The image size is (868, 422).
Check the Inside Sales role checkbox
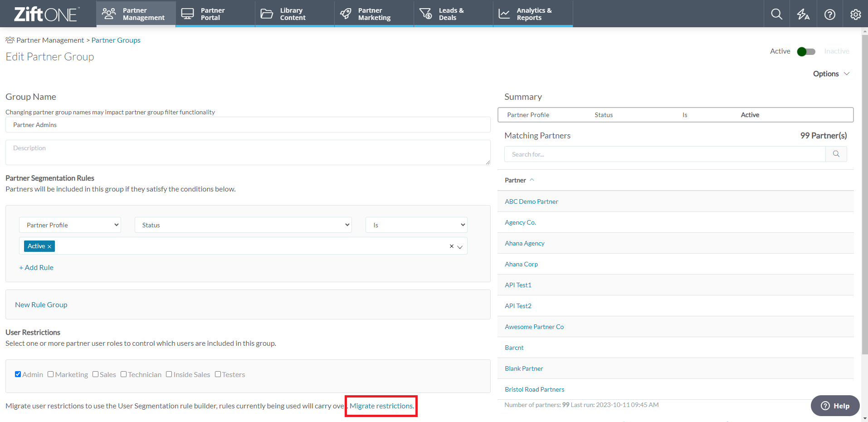click(169, 374)
